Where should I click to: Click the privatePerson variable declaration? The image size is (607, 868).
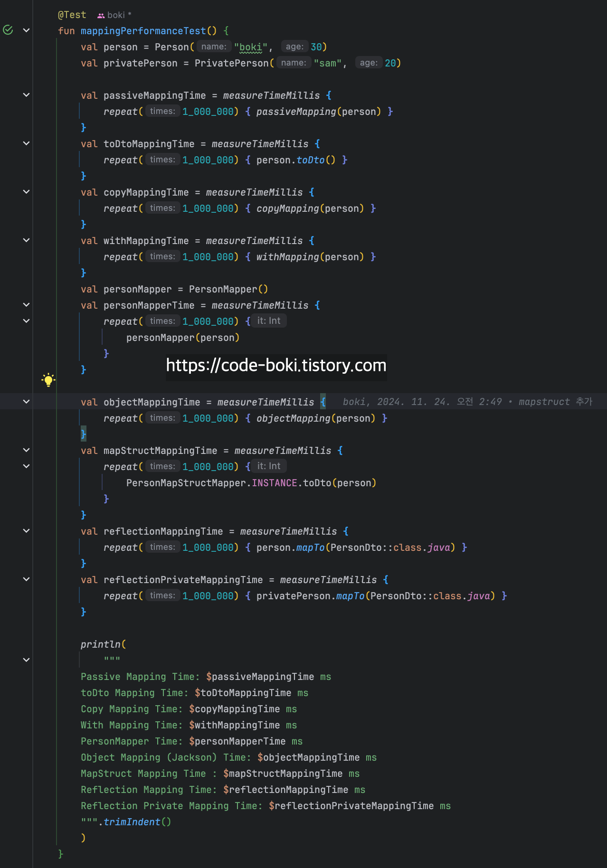[141, 63]
